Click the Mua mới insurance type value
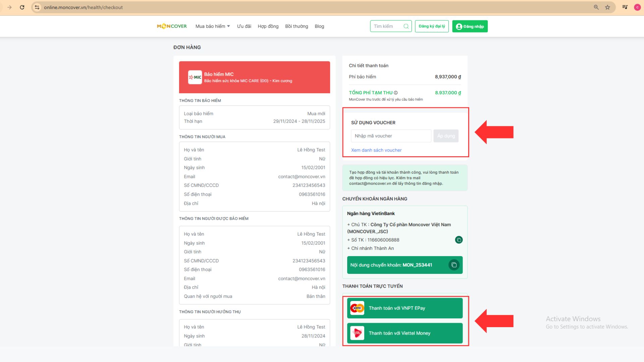The image size is (644, 362). (x=316, y=114)
